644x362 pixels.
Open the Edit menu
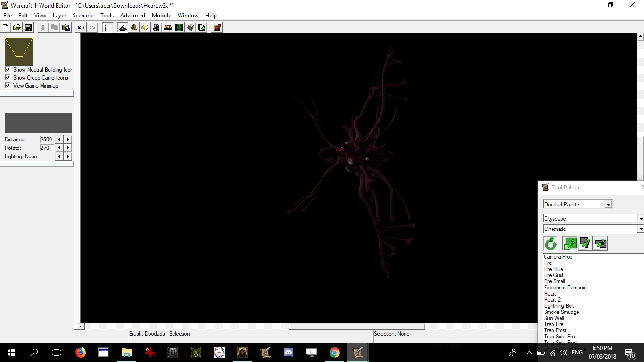[23, 16]
